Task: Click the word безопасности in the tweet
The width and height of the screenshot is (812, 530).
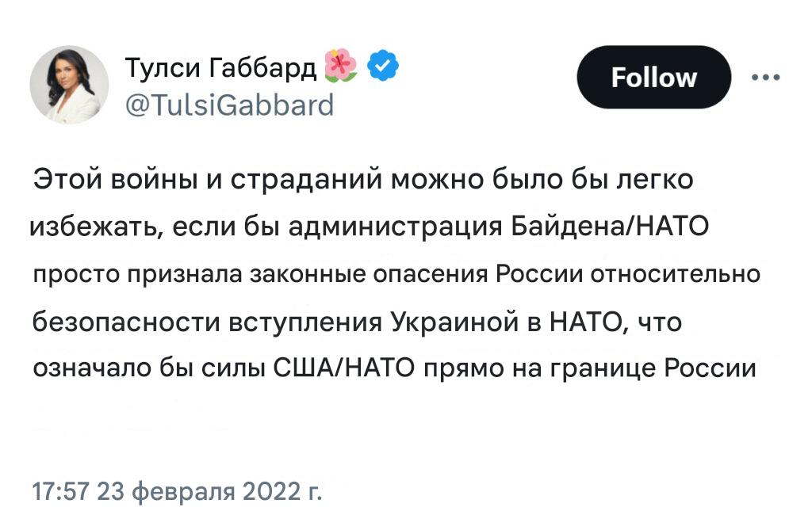Action: coord(125,322)
